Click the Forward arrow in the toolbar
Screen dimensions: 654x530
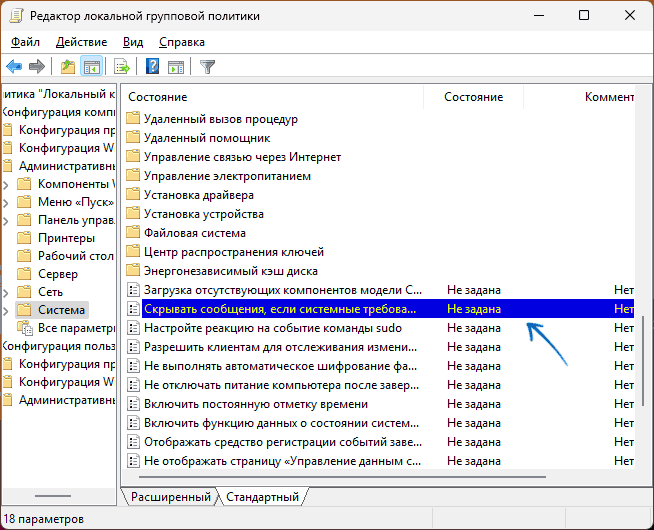click(37, 67)
